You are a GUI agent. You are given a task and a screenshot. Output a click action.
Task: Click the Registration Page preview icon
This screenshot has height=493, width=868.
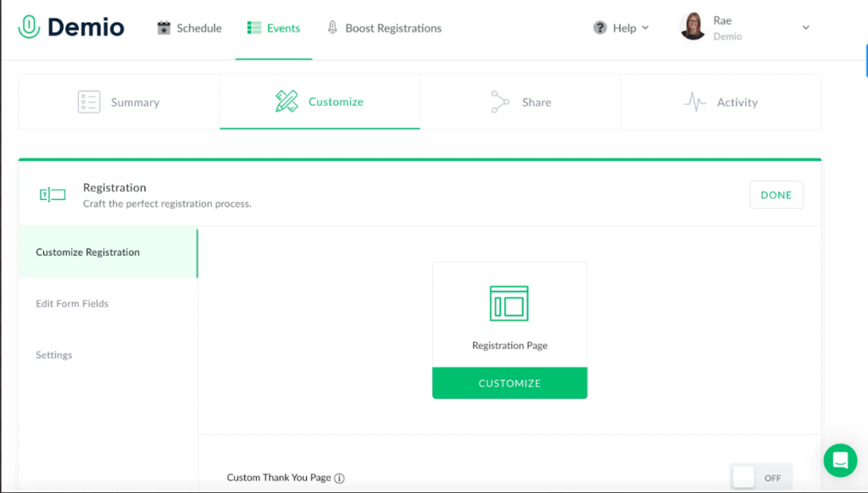click(x=509, y=302)
